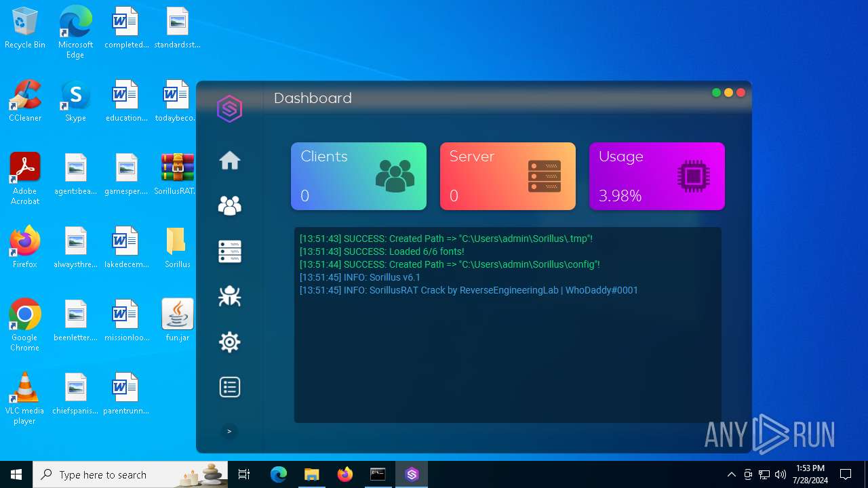Open Task View on the taskbar
The height and width of the screenshot is (488, 868).
pos(244,474)
